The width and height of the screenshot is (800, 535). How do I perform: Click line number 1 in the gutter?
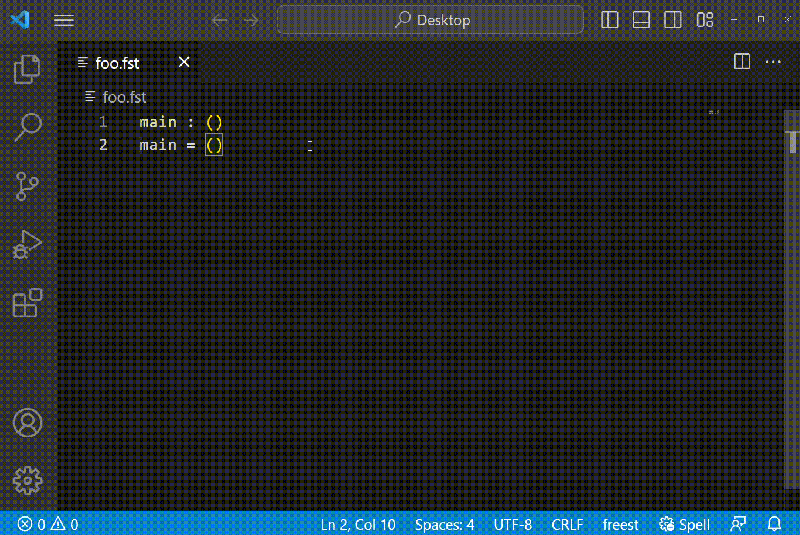pyautogui.click(x=103, y=122)
